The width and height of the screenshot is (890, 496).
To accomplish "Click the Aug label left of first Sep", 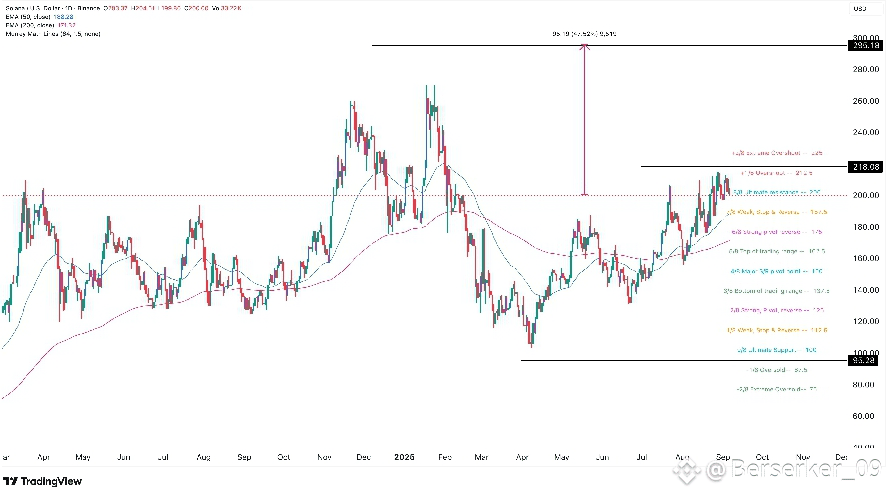I will coord(203,457).
